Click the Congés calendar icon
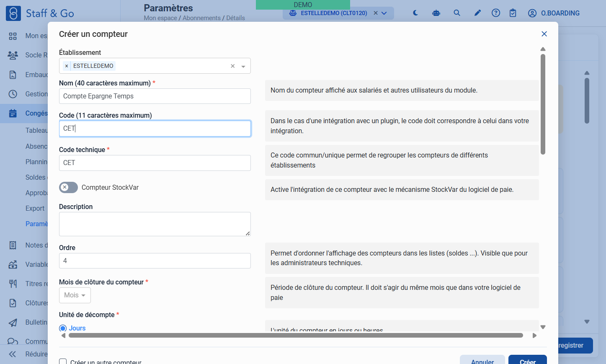 (x=13, y=113)
